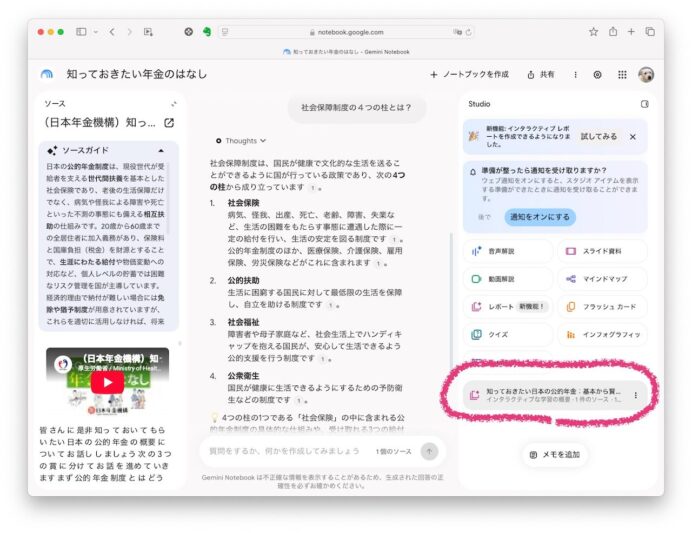Open notebook settings gear icon
692x533 pixels.
(x=597, y=75)
